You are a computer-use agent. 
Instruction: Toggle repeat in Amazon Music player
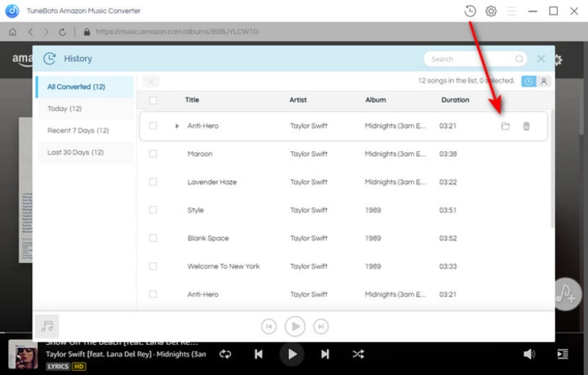click(x=225, y=354)
